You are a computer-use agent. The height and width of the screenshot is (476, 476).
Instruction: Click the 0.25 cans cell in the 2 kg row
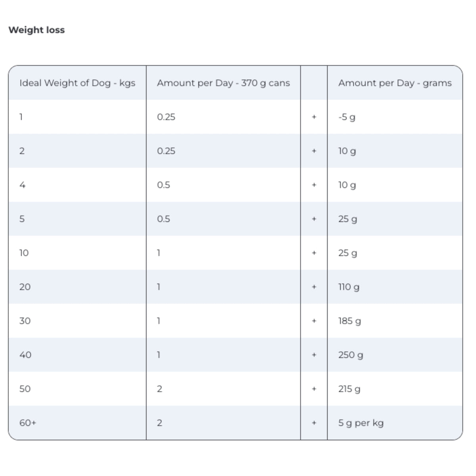pos(166,151)
